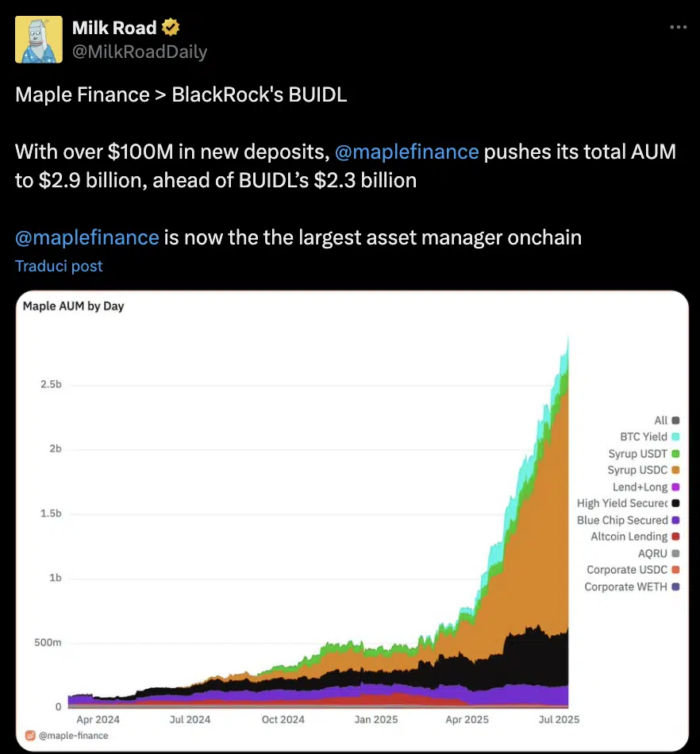Open the @MilkRoadDaily handle link
Image resolution: width=700 pixels, height=754 pixels.
pos(140,52)
